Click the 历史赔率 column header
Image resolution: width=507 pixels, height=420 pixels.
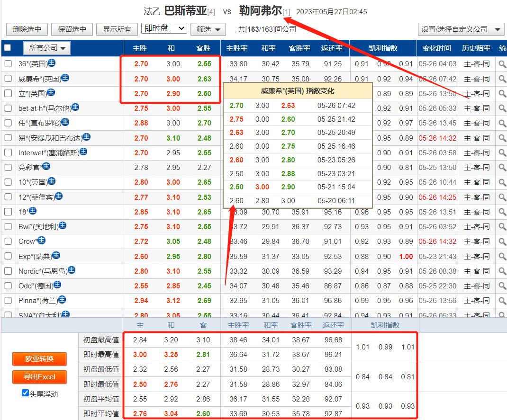click(x=476, y=48)
